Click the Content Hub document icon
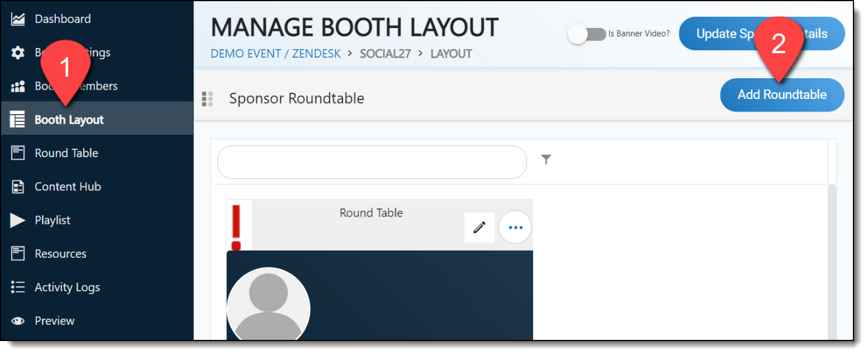Image resolution: width=868 pixels, height=355 pixels. tap(18, 187)
